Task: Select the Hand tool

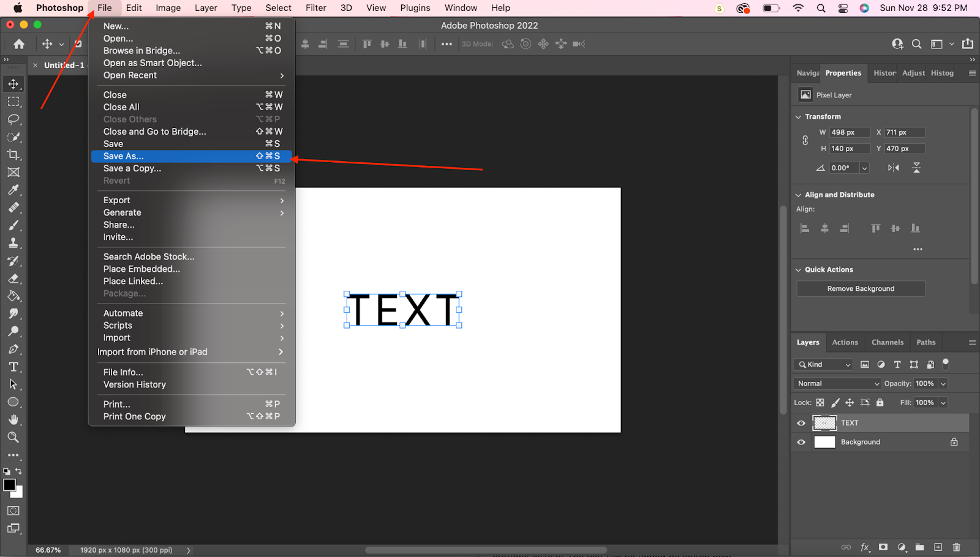Action: click(x=13, y=420)
